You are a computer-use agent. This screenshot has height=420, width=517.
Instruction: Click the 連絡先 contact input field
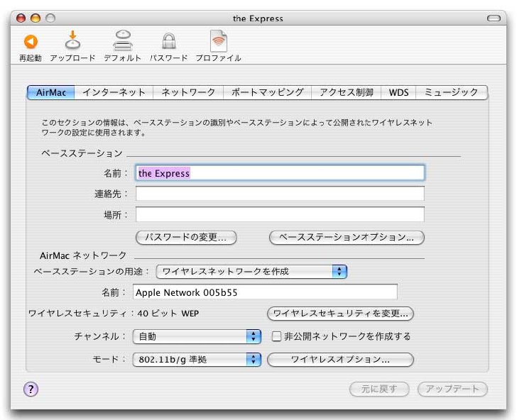tap(280, 194)
